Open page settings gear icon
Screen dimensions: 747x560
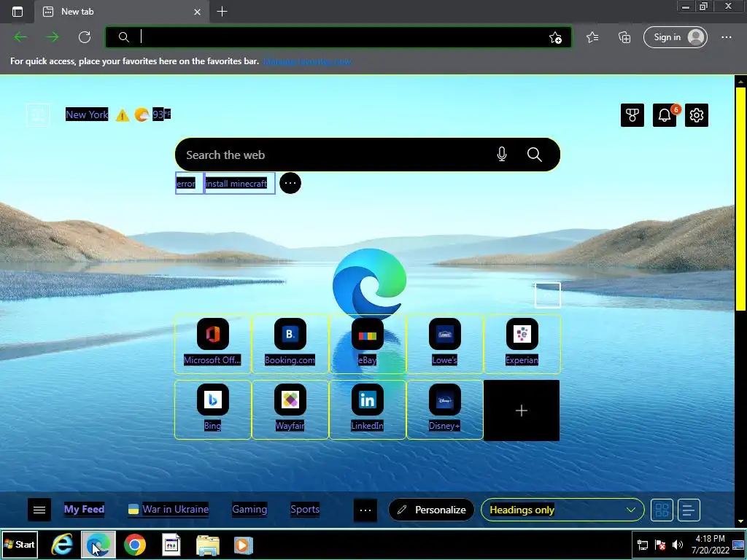(x=697, y=115)
